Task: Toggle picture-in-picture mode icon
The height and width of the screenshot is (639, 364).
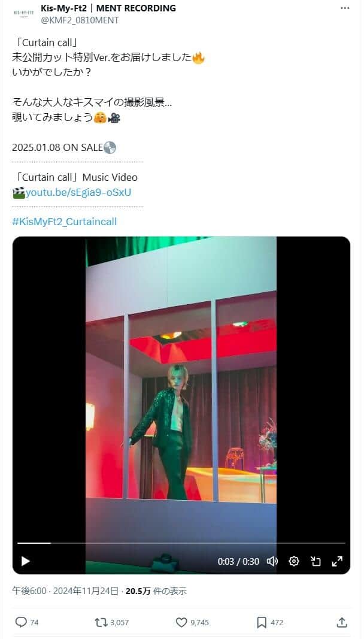Action: [x=316, y=561]
